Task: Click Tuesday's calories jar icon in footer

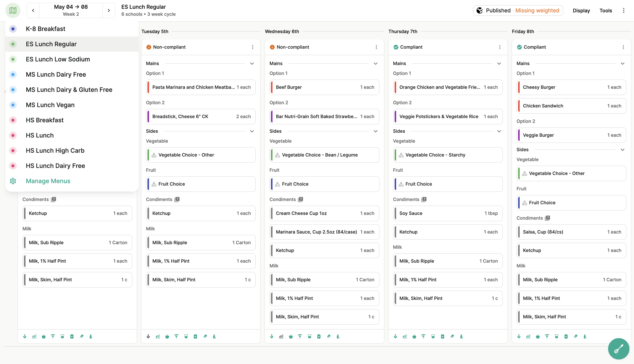Action: click(x=195, y=336)
